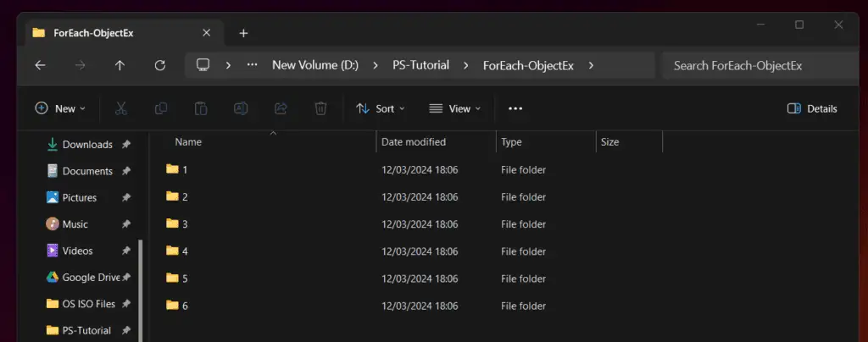868x342 pixels.
Task: Expand chevron after ForEach-ObjectEx in address bar
Action: pos(591,65)
